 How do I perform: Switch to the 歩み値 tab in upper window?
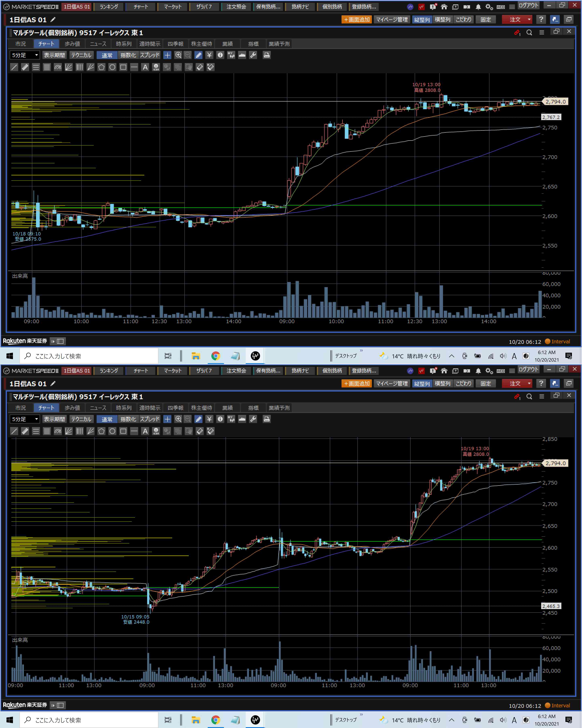point(72,44)
